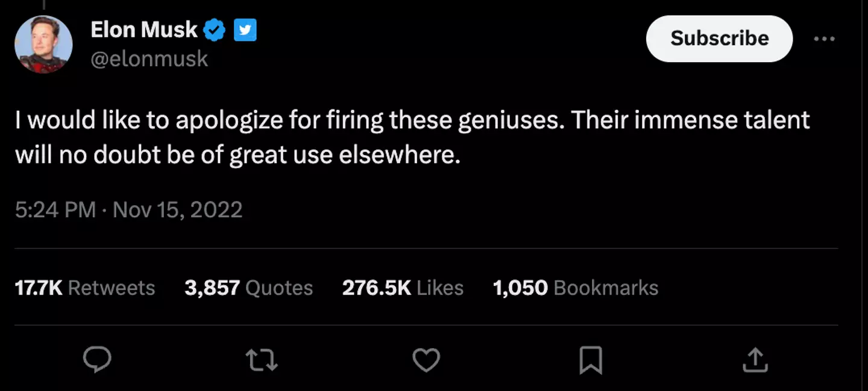Screen dimensions: 868x391
Task: Like the tweet with the heart icon
Action: [x=426, y=360]
